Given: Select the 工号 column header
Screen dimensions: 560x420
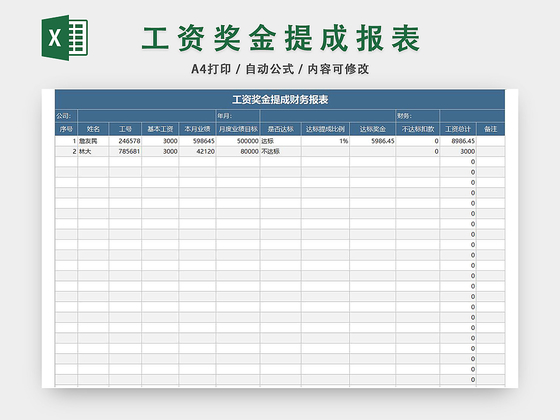Looking at the screenshot, I should tap(125, 129).
